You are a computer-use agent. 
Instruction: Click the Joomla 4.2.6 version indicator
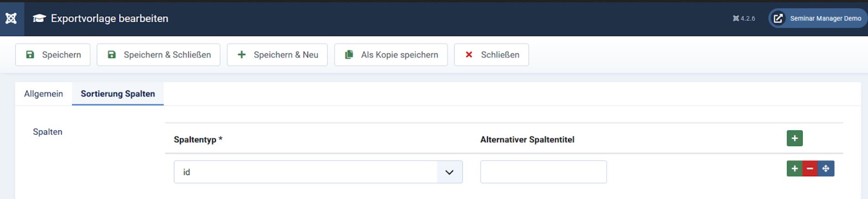(x=744, y=19)
